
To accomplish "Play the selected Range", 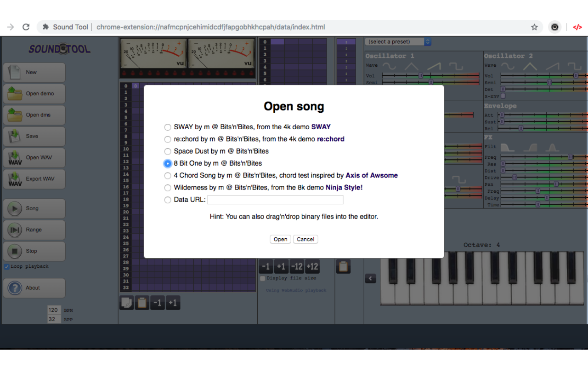I will point(34,230).
